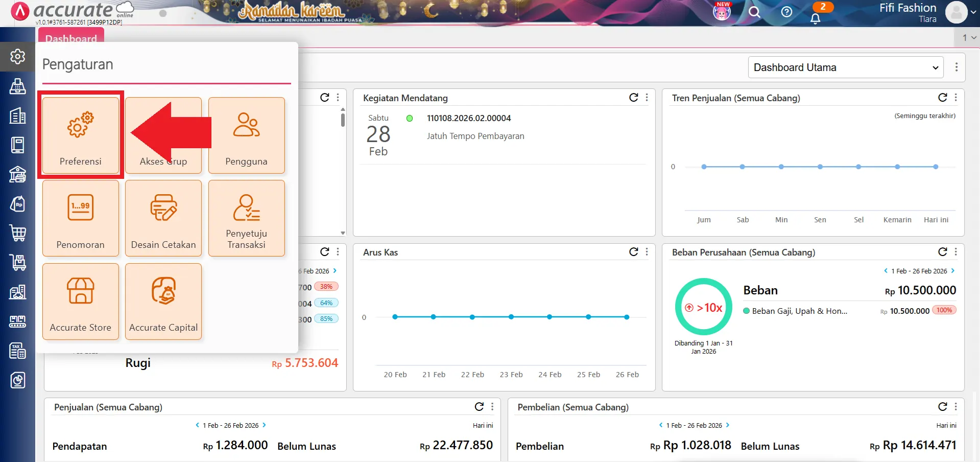
Task: Expand the Dashboard Utama dropdown
Action: 846,67
